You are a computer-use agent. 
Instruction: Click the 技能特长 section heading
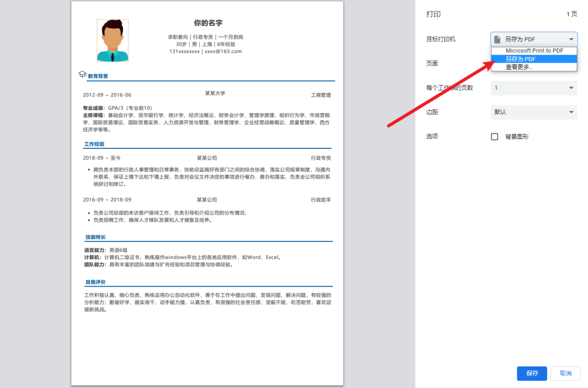pyautogui.click(x=95, y=238)
